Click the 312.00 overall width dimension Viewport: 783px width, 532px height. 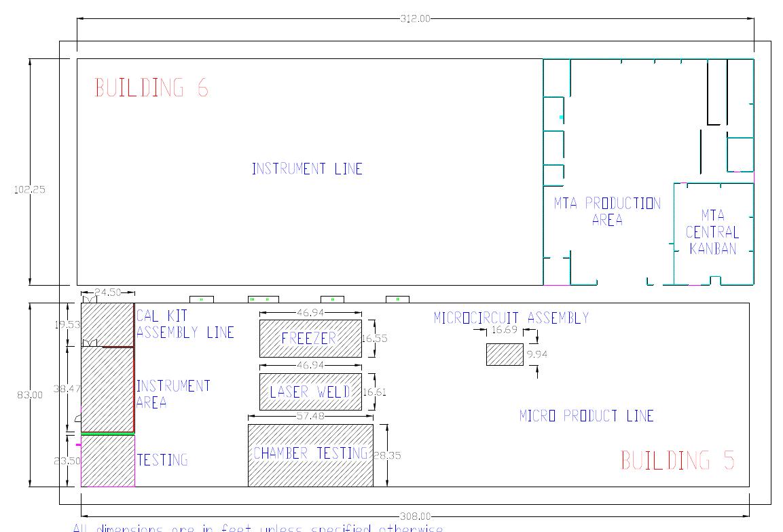tap(415, 18)
